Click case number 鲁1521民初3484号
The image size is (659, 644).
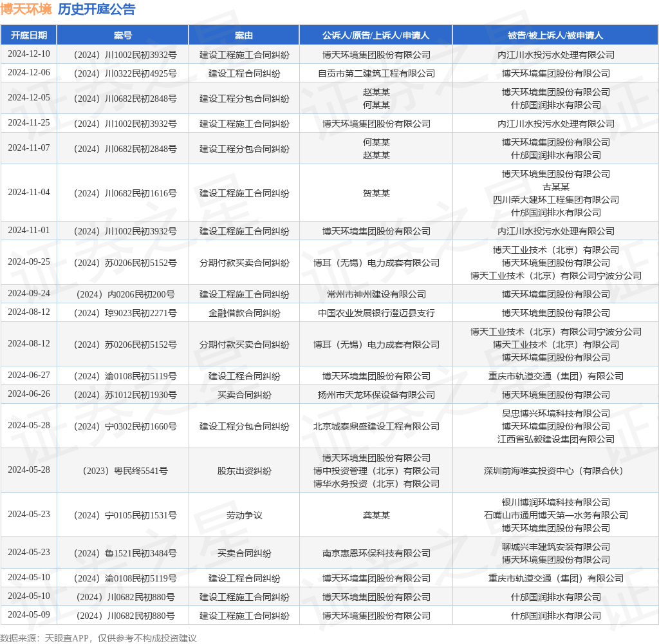click(125, 553)
